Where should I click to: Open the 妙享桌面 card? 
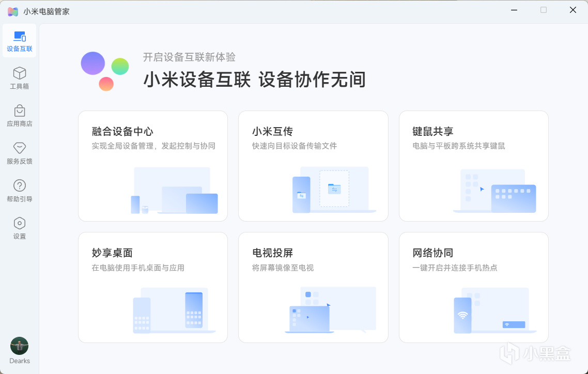[x=153, y=287]
